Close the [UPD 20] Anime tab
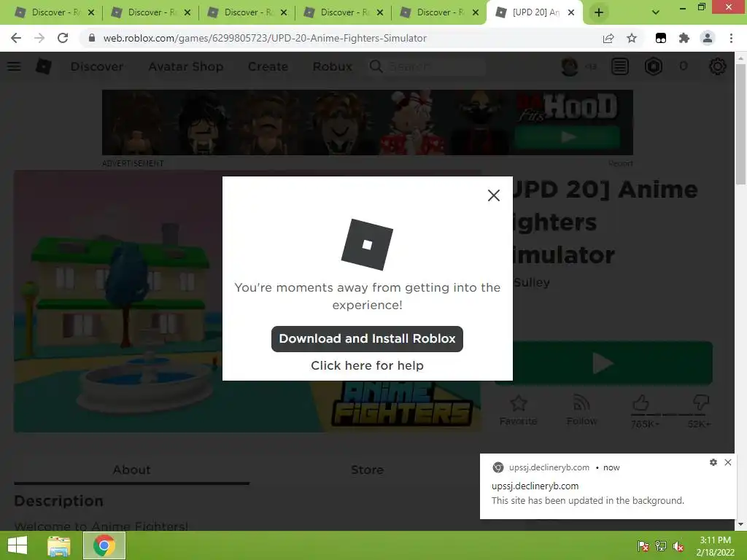The image size is (747, 560). pyautogui.click(x=571, y=12)
